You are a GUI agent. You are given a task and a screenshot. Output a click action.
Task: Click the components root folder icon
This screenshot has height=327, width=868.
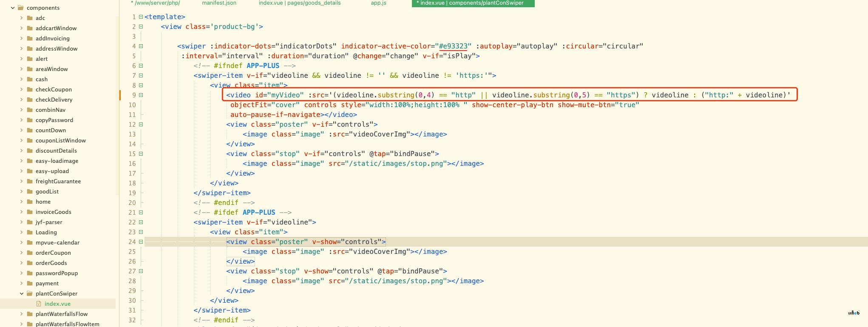pyautogui.click(x=21, y=8)
